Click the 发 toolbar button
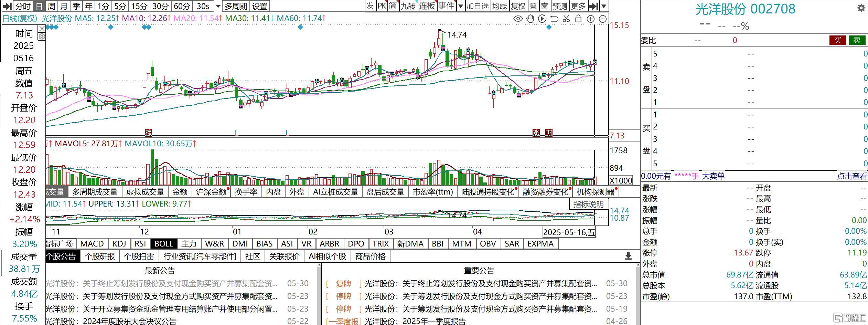The width and height of the screenshot is (868, 325). [x=370, y=6]
